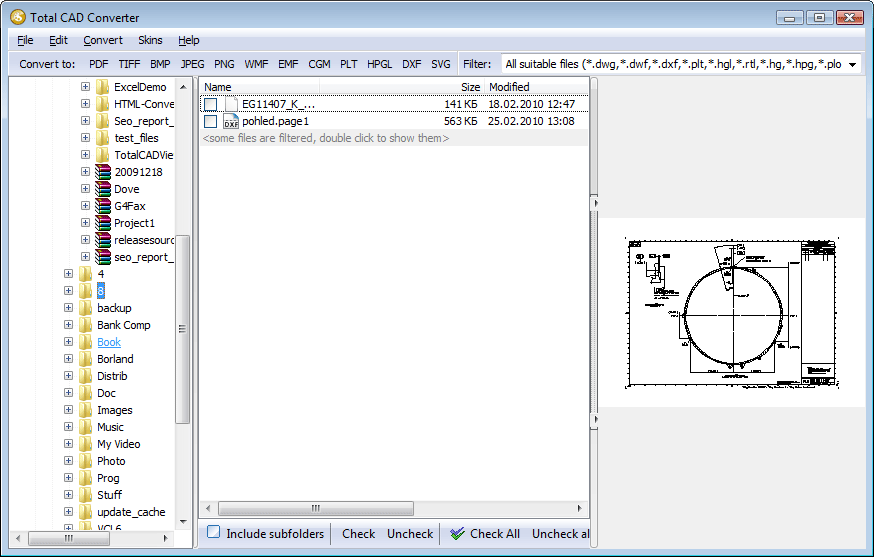Expand the ExcelDemo tree node
The image size is (874, 557).
coord(85,86)
